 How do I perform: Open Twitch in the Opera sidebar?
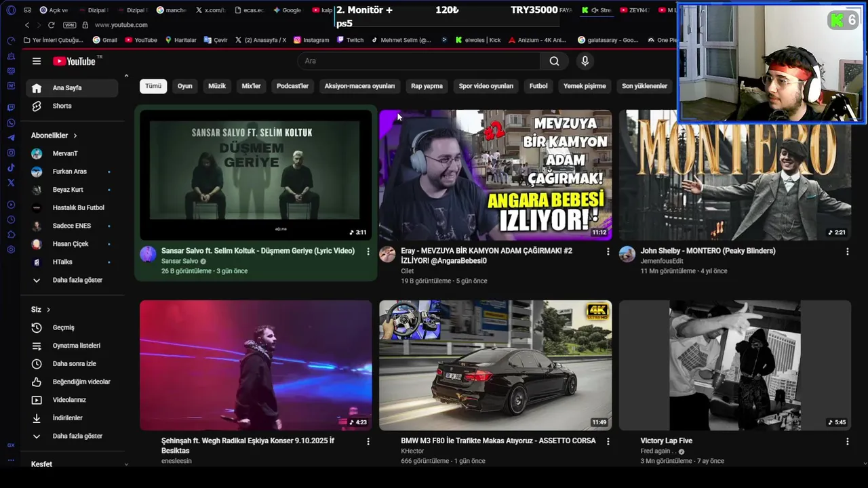point(11,108)
